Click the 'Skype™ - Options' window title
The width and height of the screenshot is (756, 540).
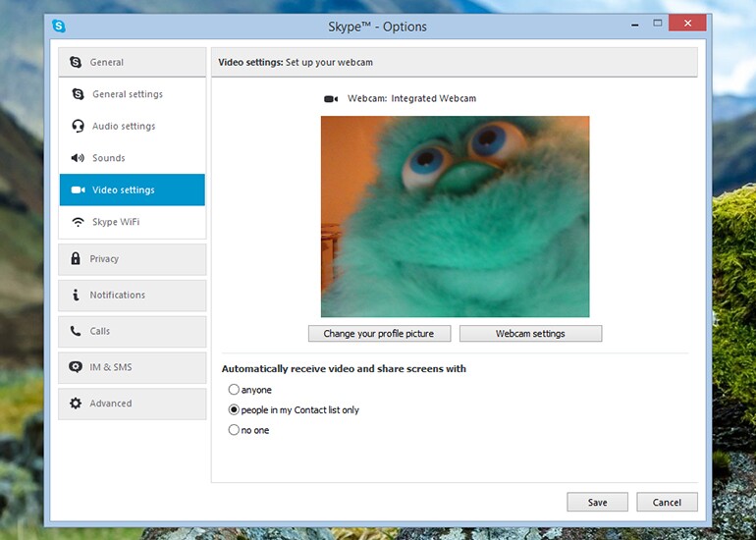pyautogui.click(x=378, y=27)
